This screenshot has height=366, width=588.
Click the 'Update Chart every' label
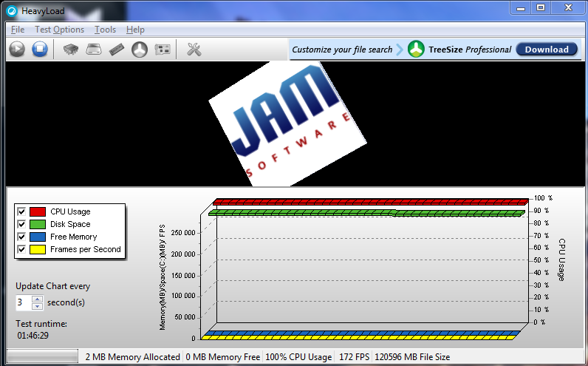pyautogui.click(x=53, y=286)
